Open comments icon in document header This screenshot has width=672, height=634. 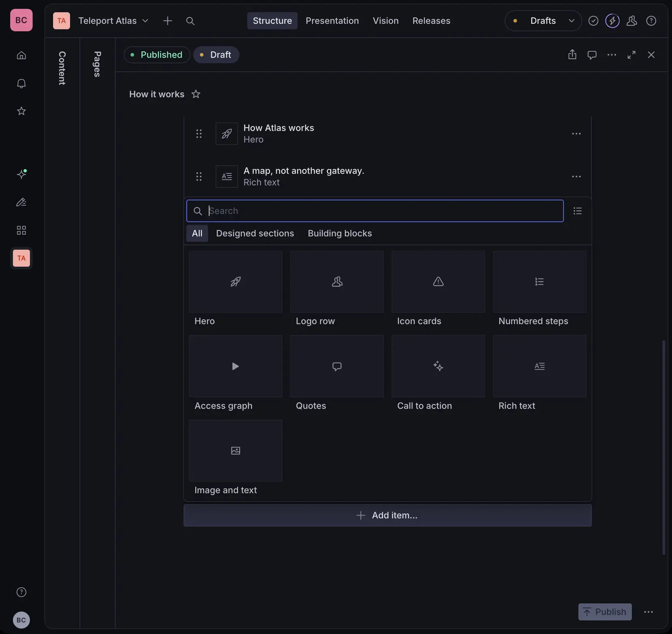pos(592,55)
